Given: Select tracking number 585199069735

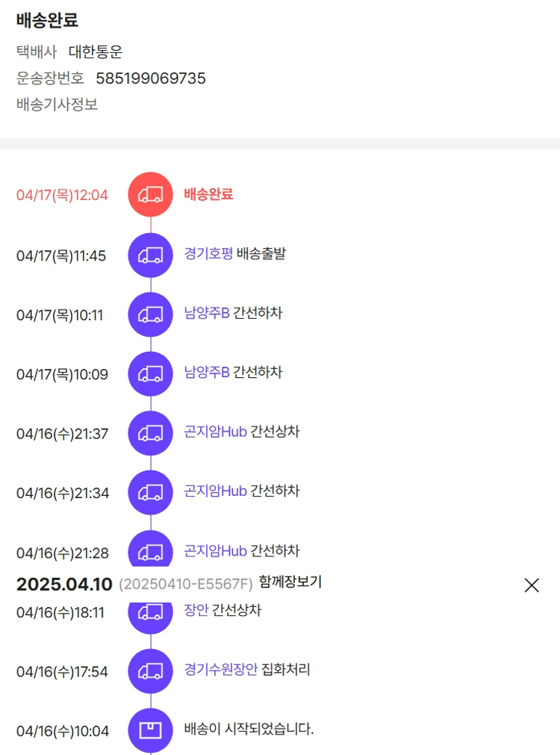Looking at the screenshot, I should (151, 78).
